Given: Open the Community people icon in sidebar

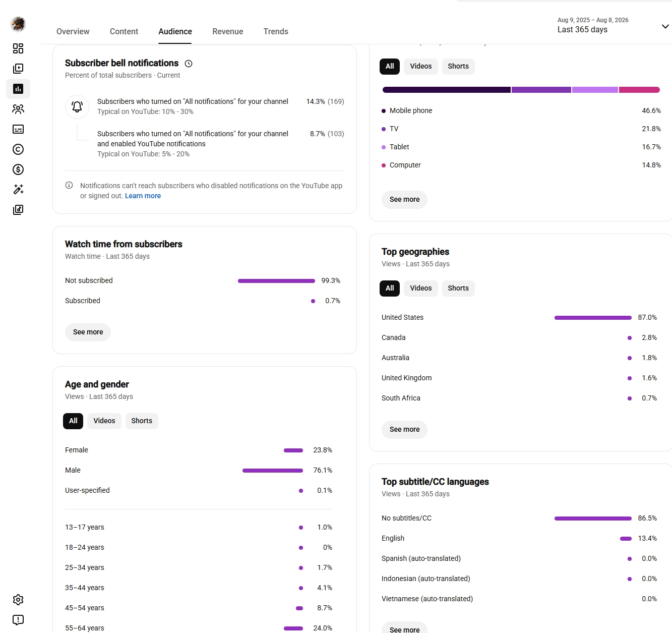Looking at the screenshot, I should pos(18,109).
